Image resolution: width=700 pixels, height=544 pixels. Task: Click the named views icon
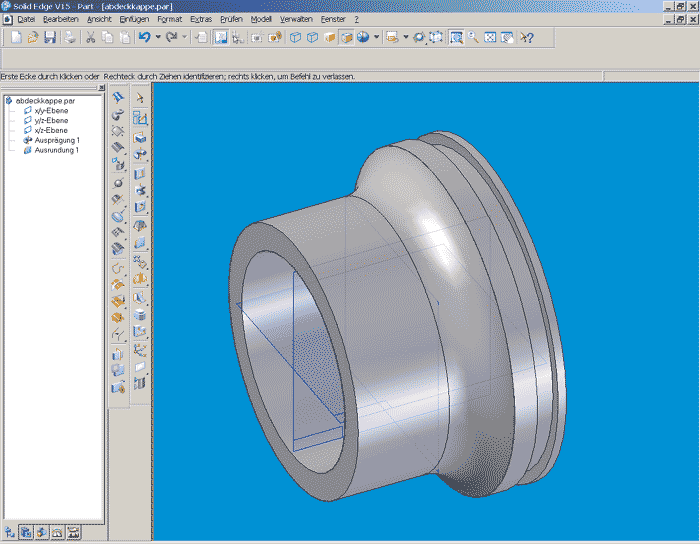coord(392,37)
